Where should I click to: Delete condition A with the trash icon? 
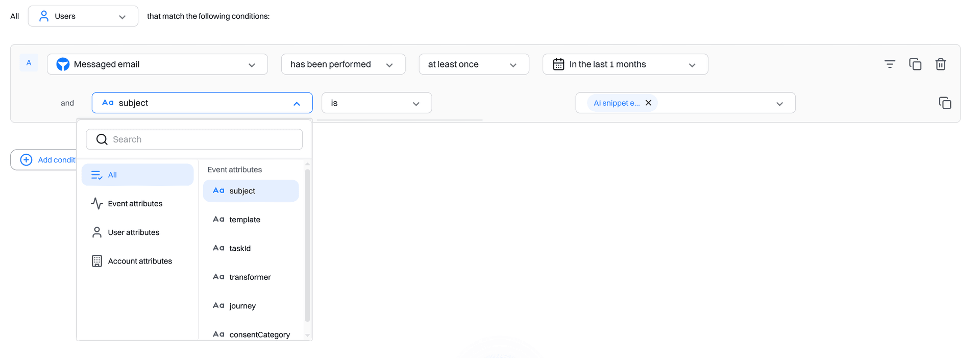[x=941, y=64]
